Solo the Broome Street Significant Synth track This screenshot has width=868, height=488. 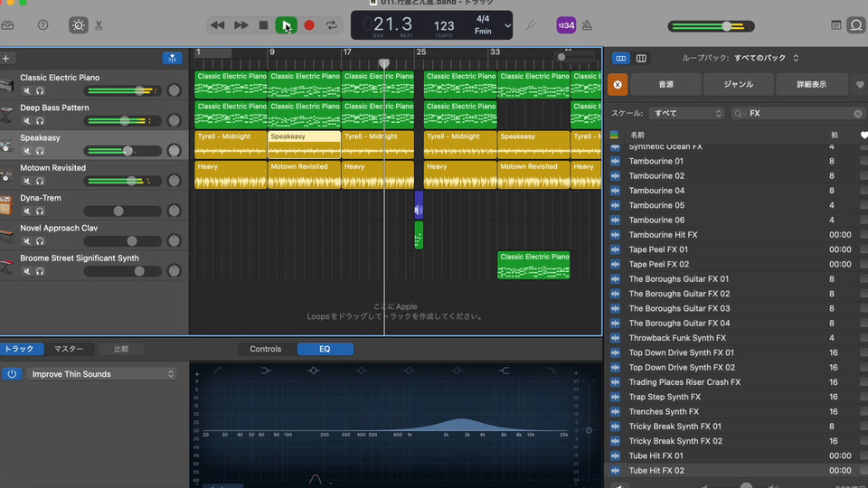point(40,271)
